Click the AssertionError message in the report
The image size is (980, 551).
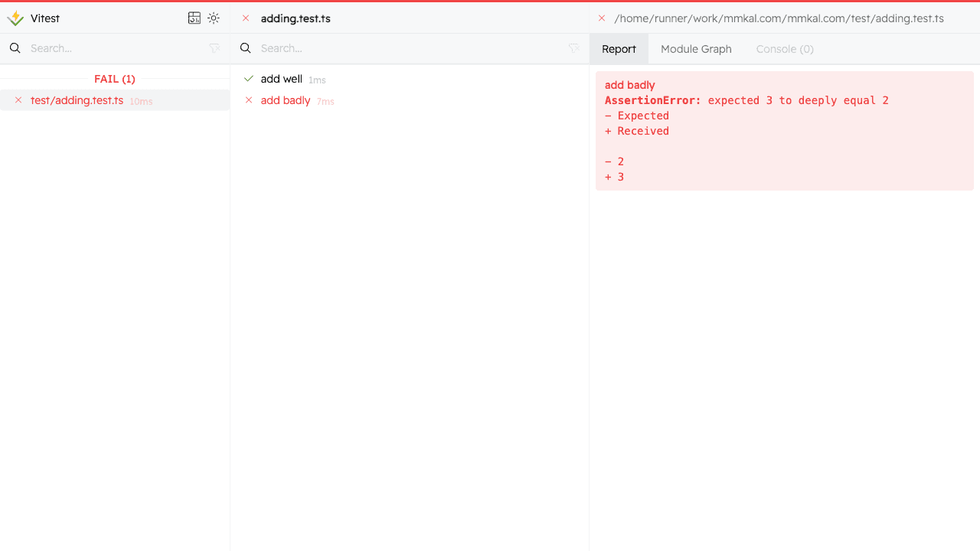(x=746, y=100)
